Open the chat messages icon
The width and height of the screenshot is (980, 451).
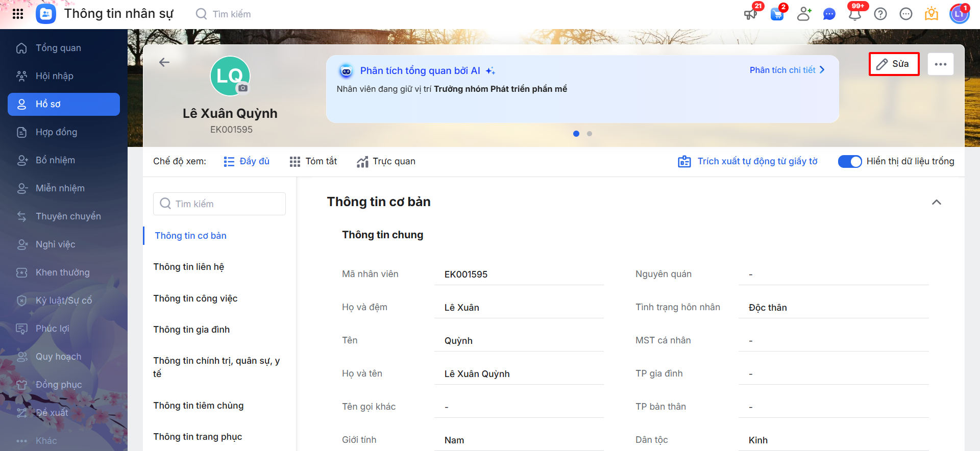[829, 14]
